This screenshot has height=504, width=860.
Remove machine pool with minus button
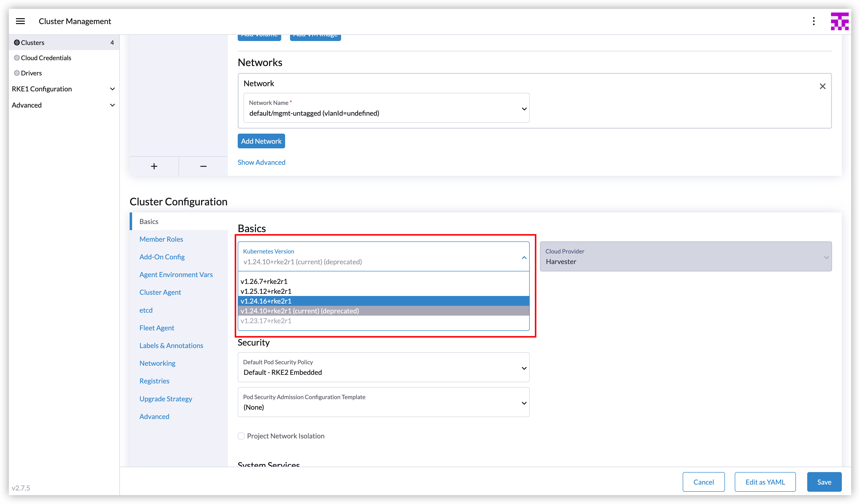(203, 166)
